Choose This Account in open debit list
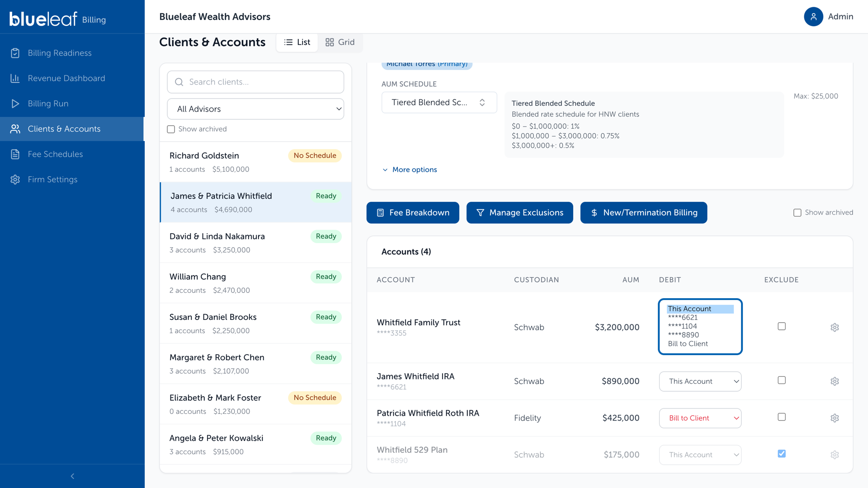Viewport: 868px width, 488px height. pos(700,309)
